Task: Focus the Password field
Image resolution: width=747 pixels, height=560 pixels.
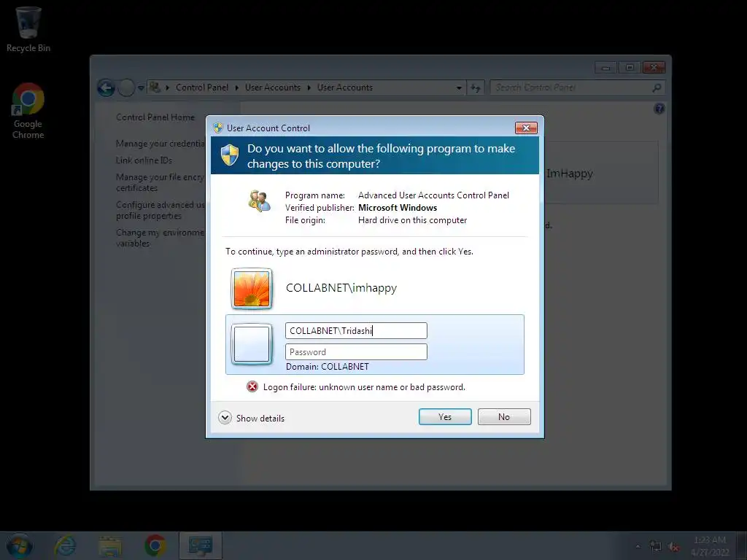Action: pyautogui.click(x=356, y=352)
